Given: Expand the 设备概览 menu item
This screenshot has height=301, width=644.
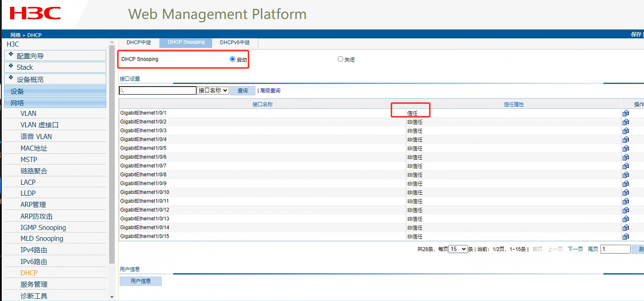Looking at the screenshot, I should 55,79.
